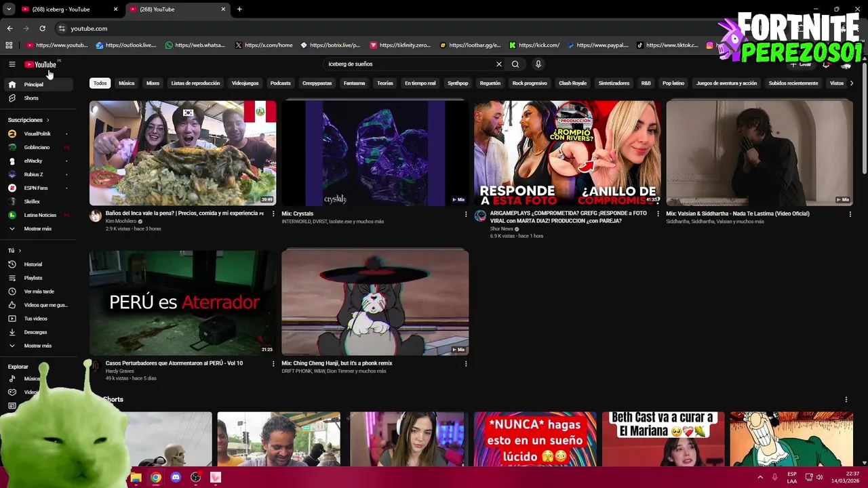
Task: Play the Mix: Crystals thumbnail
Action: (375, 153)
